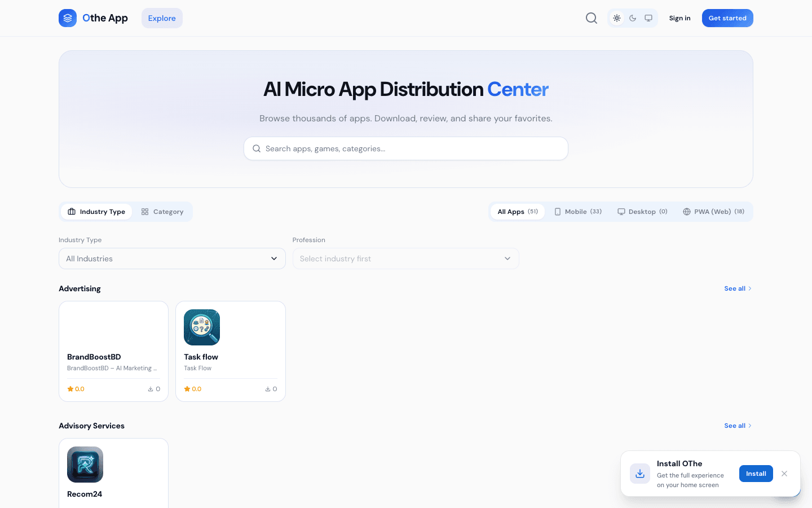Image resolution: width=812 pixels, height=508 pixels.
Task: Click the download count icon on Task flow
Action: (268, 389)
